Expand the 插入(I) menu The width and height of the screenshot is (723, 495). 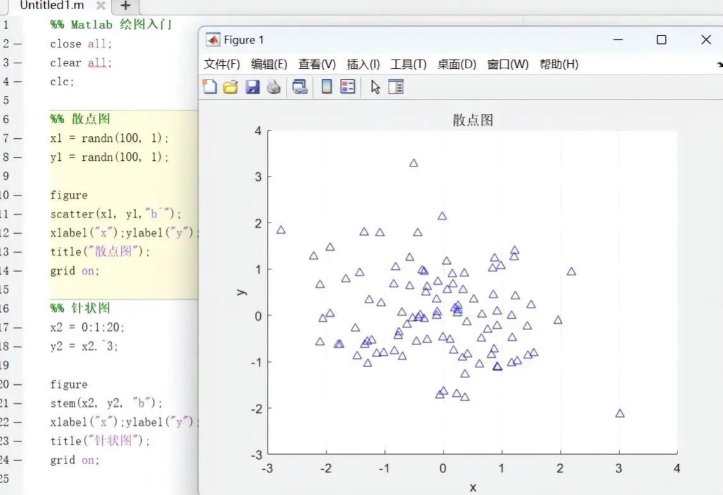(x=363, y=64)
